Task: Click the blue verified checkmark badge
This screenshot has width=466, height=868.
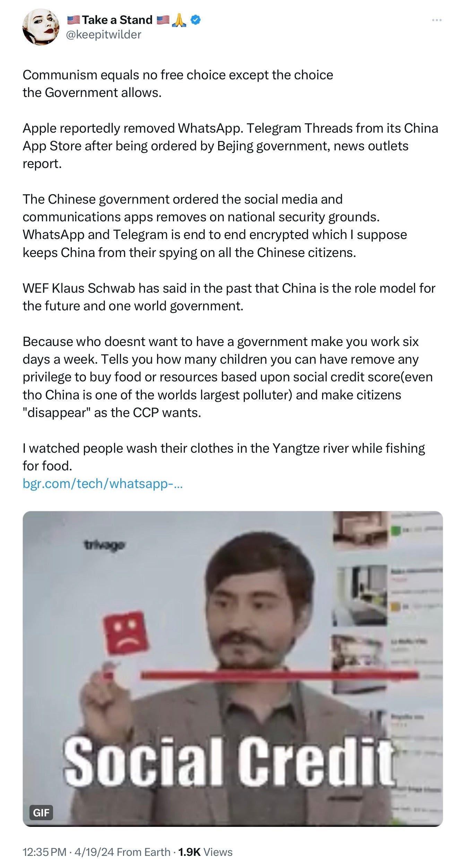Action: click(x=196, y=20)
